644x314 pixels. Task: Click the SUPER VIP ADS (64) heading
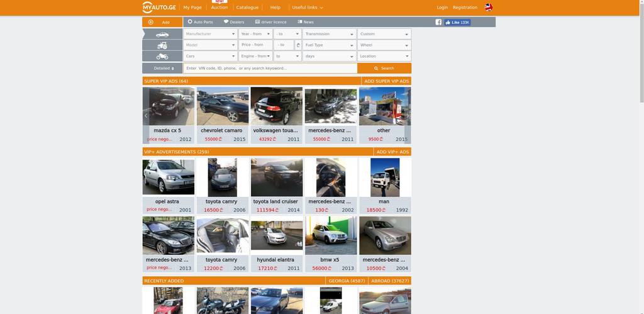pyautogui.click(x=166, y=81)
